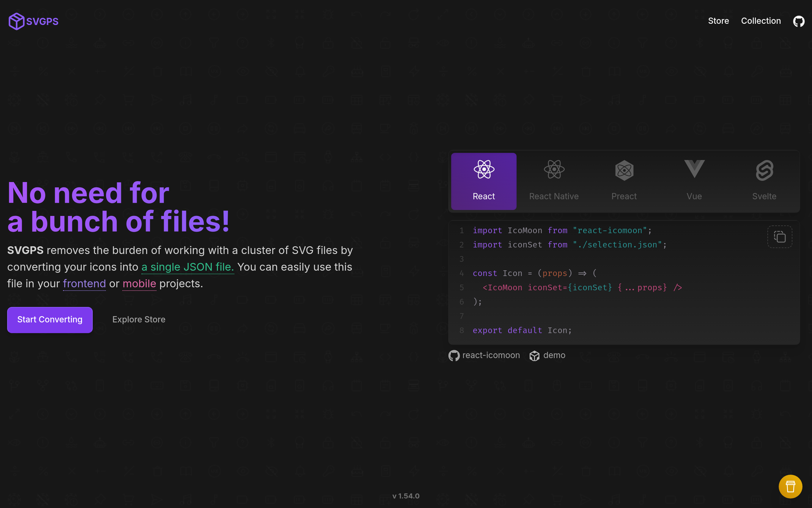Click the Explore Store link
This screenshot has width=812, height=508.
(x=139, y=319)
